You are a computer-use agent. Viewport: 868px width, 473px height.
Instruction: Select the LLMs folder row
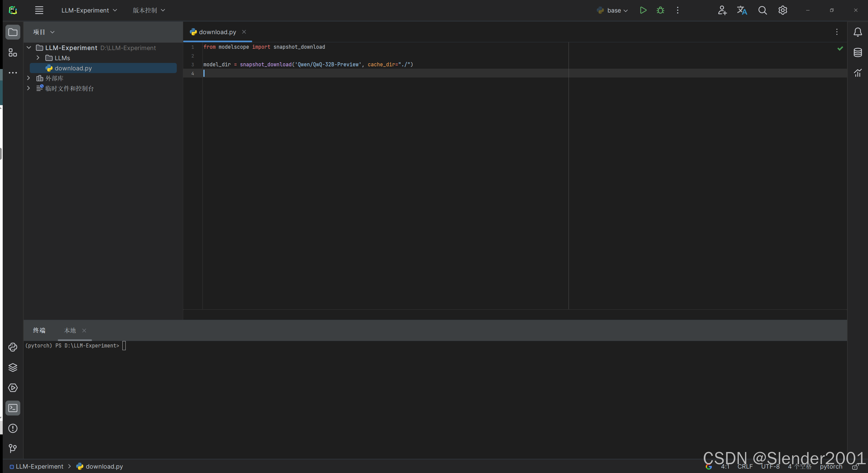[103, 58]
